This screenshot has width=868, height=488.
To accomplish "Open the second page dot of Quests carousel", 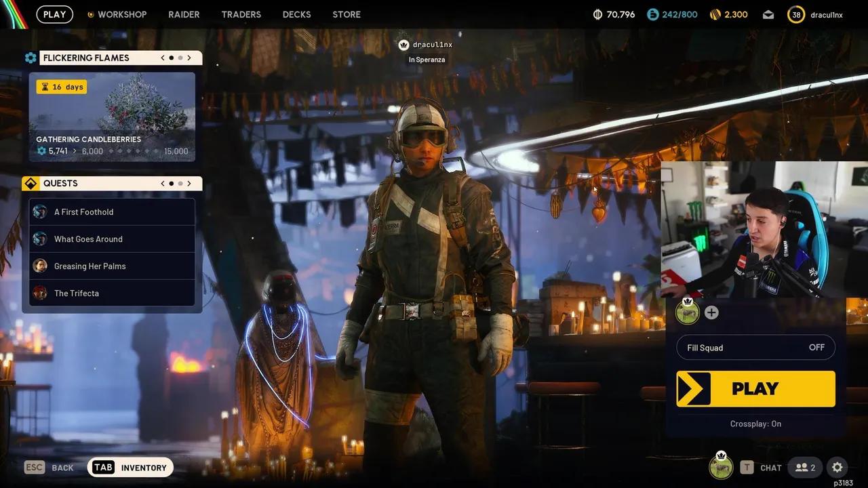I will click(179, 183).
